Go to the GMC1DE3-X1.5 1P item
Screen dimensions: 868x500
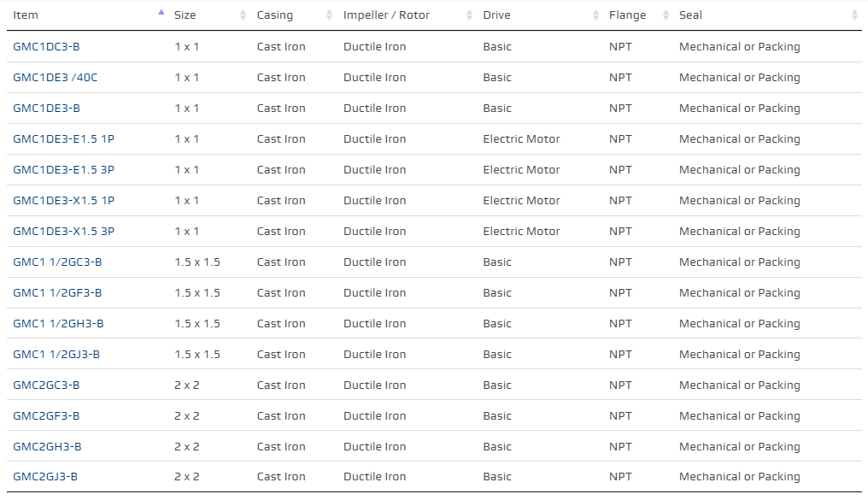[63, 201]
